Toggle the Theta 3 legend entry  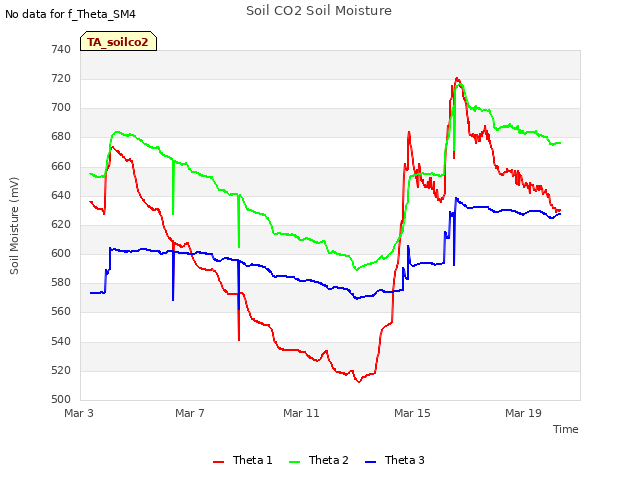pyautogui.click(x=395, y=460)
